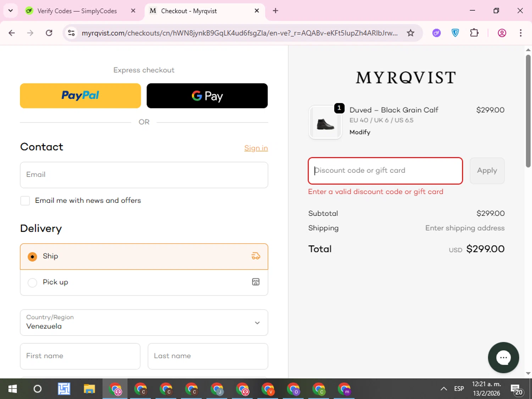Click the MYRQVIST logo
This screenshot has height=399, width=532.
406,78
